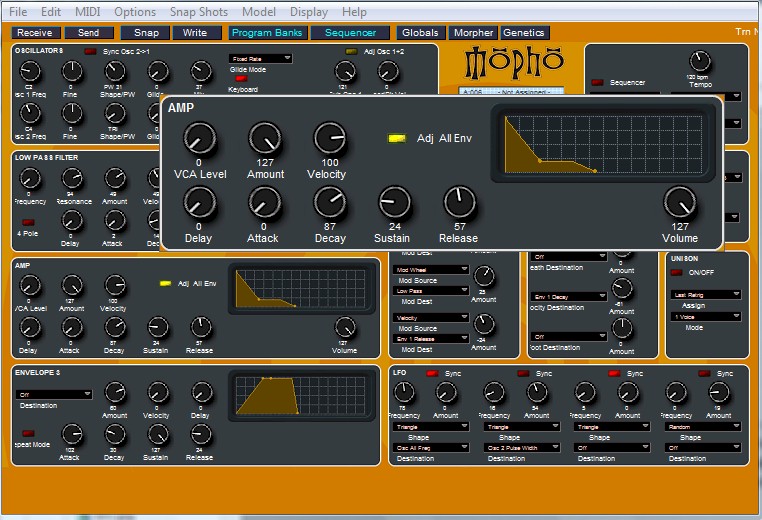762x520 pixels.
Task: Open the Mod Dest dropdown set to Low Pass
Action: tap(431, 291)
